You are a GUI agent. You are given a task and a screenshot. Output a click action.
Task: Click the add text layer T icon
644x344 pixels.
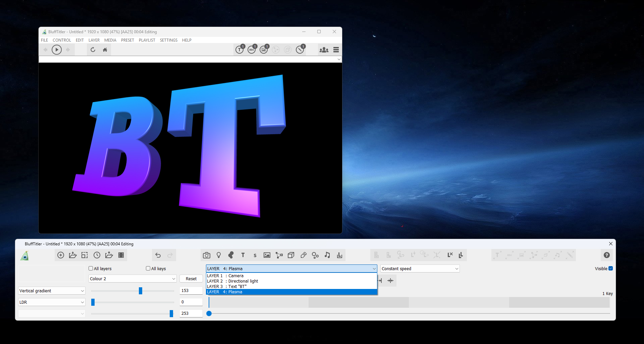coord(243,255)
